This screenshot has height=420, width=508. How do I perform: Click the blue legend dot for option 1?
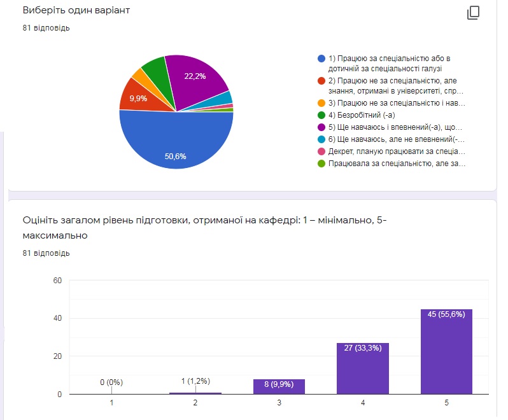tap(321, 59)
